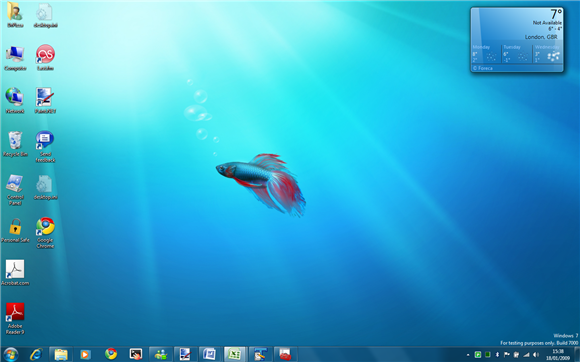Open the clock showing 15:38
This screenshot has height=362, width=580.
558,355
